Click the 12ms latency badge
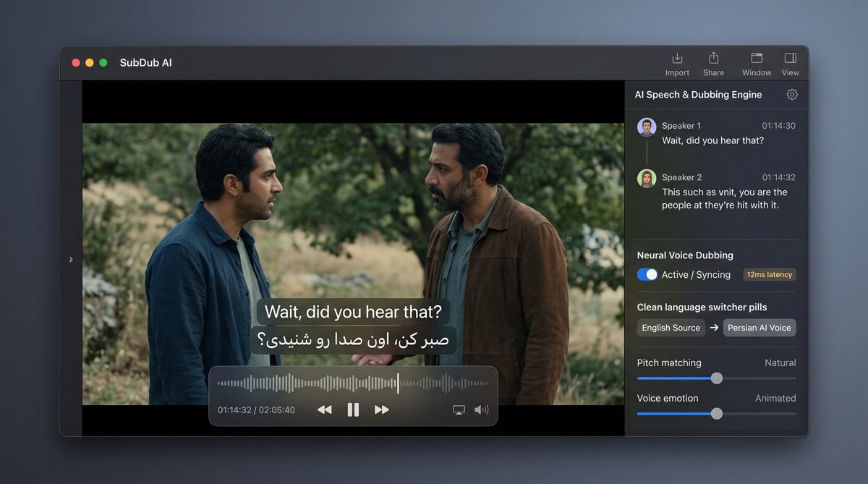 click(x=770, y=275)
